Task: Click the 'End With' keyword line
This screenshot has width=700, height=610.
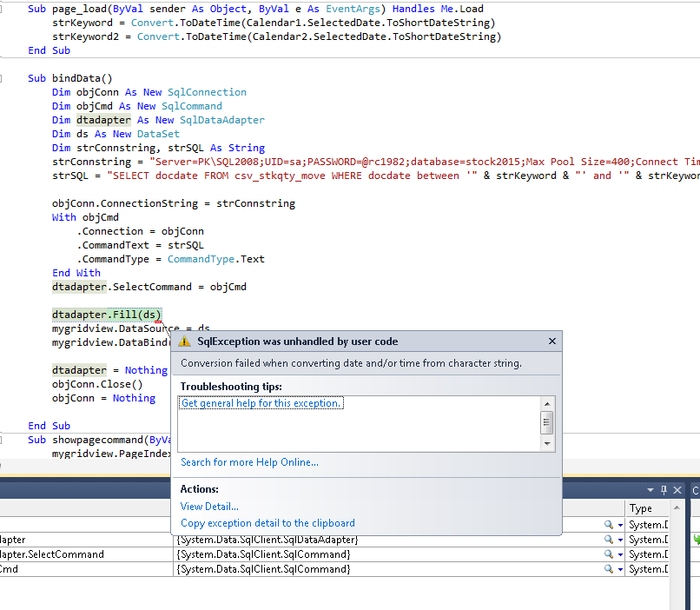Action: [76, 273]
